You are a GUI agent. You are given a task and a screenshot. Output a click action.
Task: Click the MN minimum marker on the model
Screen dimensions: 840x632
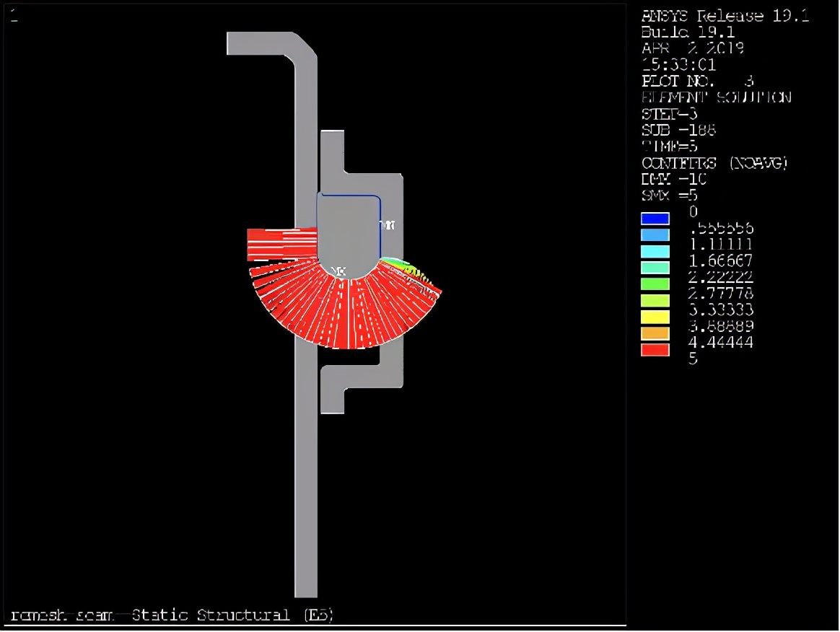pos(389,225)
